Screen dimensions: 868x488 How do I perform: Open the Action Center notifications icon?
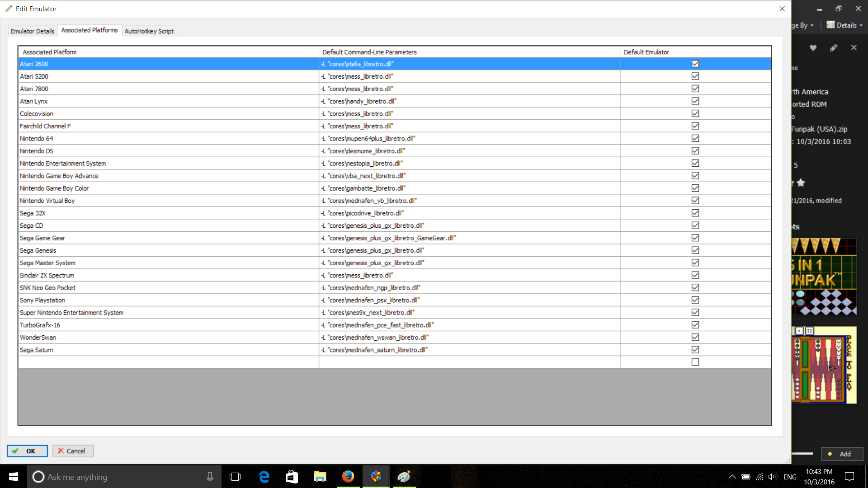click(849, 477)
